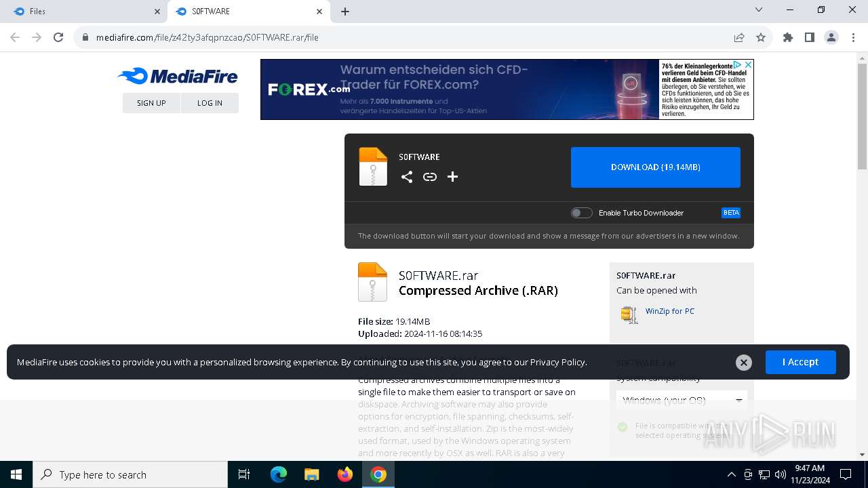Click the MediaFire logo

[x=178, y=77]
